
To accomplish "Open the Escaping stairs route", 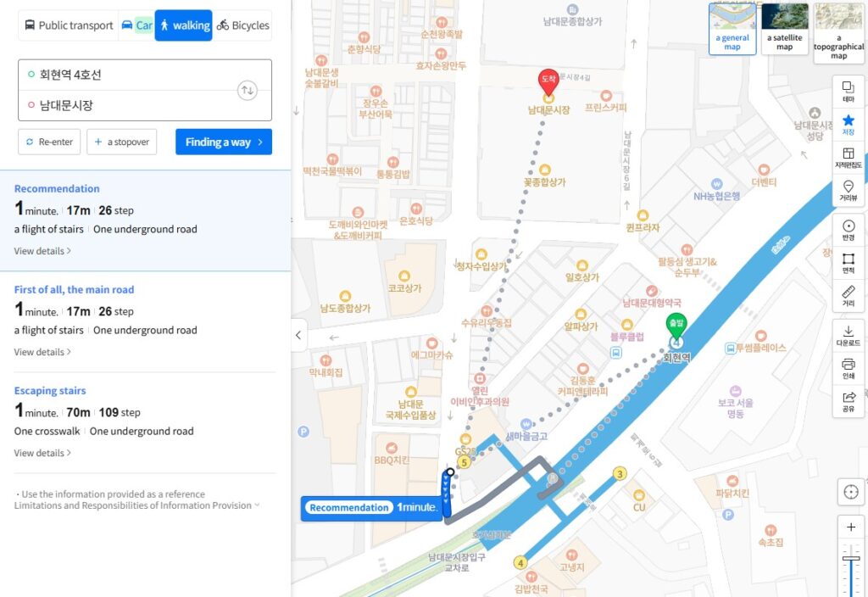I will click(x=50, y=390).
